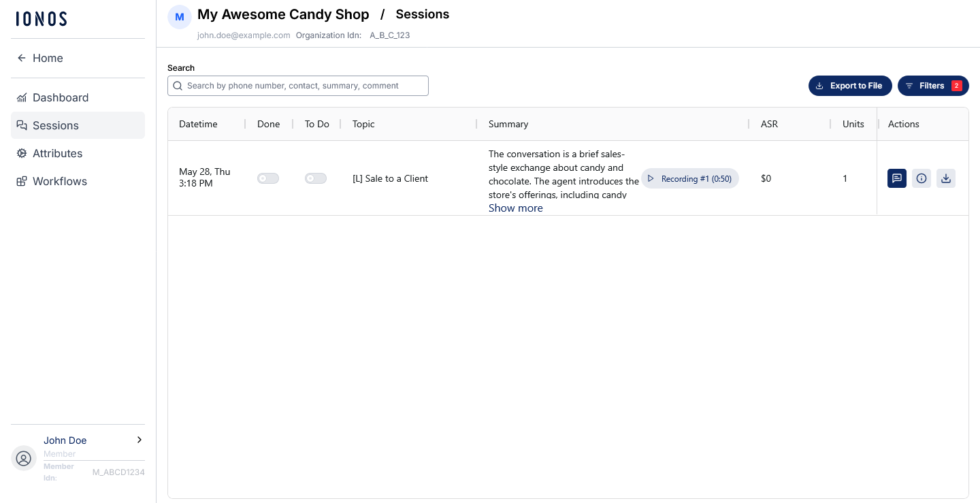
Task: Click the session info icon
Action: pos(921,178)
